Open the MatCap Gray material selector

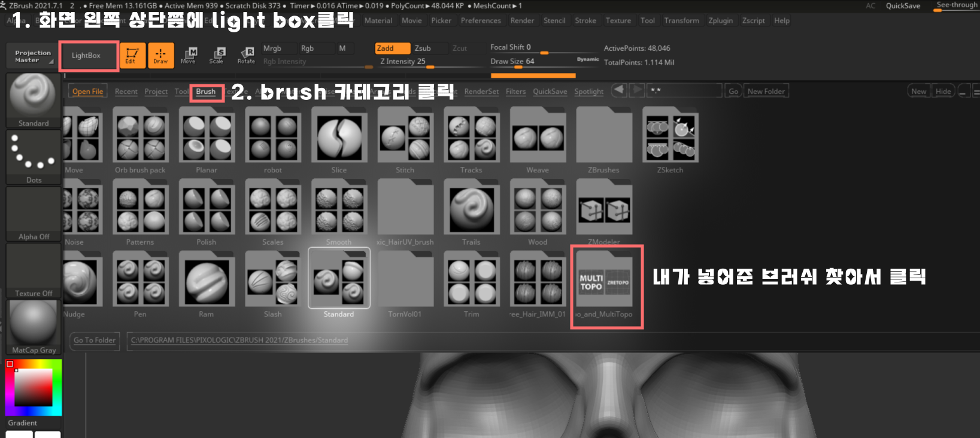(x=33, y=327)
